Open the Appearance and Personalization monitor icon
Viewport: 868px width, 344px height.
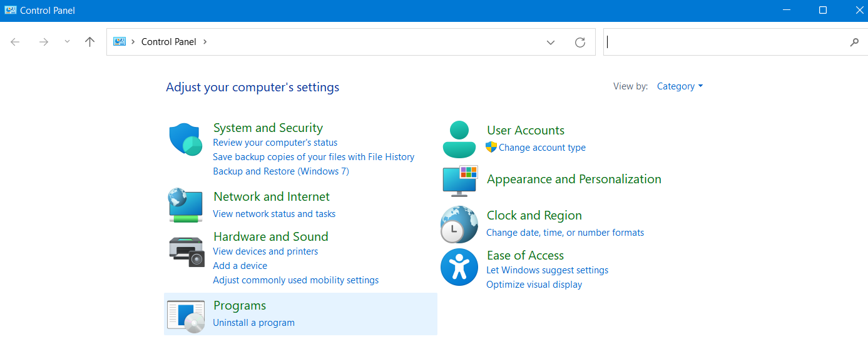460,181
